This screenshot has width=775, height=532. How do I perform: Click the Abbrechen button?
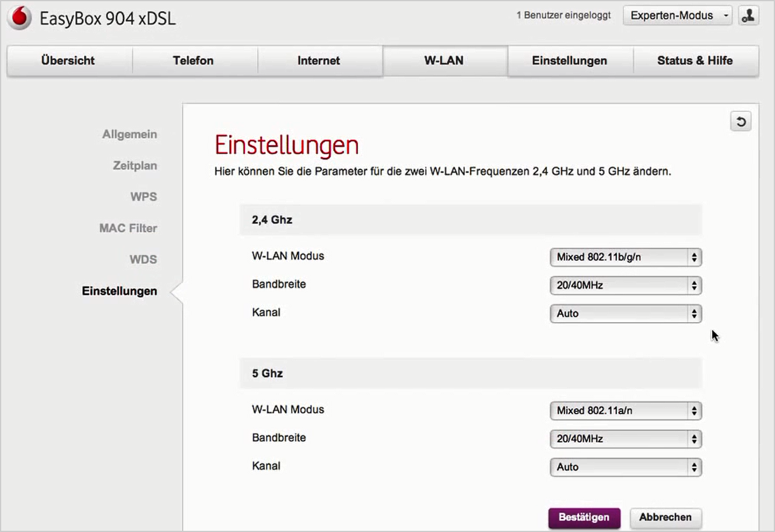(665, 517)
